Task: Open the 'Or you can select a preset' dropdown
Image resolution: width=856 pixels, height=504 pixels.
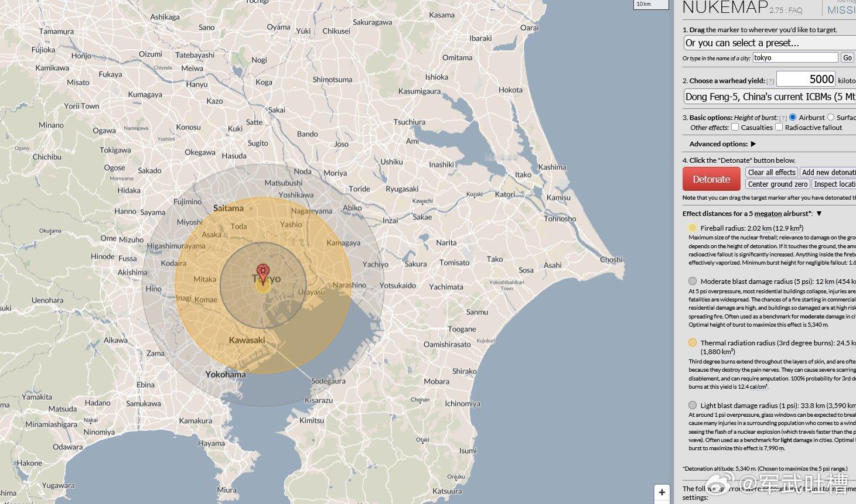Action: [770, 43]
